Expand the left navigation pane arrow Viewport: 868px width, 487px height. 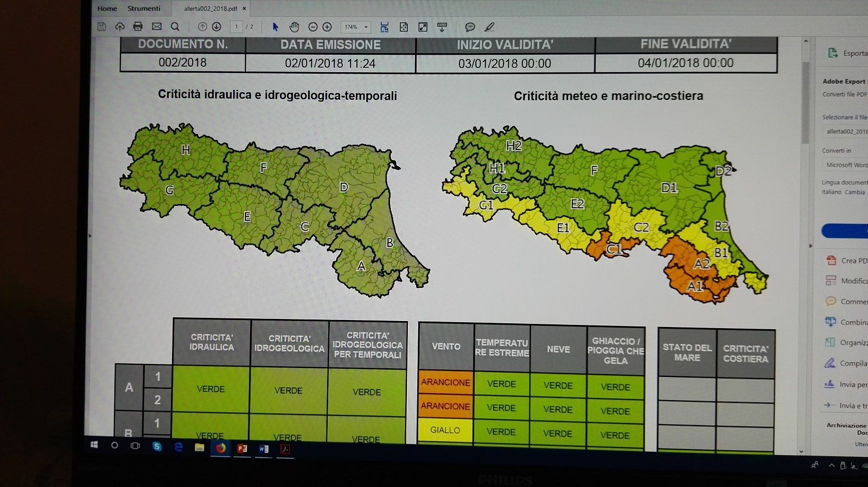pos(90,236)
